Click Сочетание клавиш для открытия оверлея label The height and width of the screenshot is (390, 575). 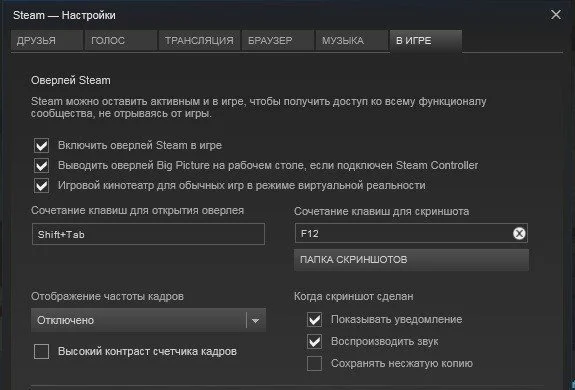138,210
